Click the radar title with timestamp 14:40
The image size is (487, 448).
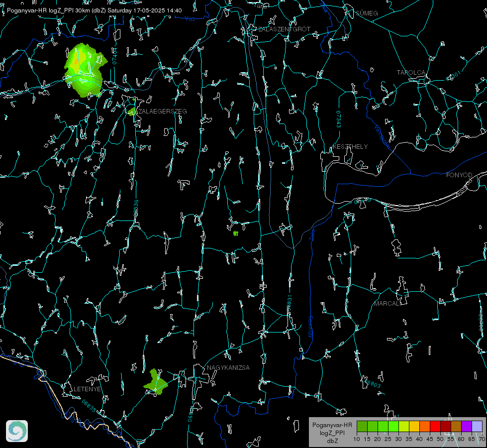[94, 10]
